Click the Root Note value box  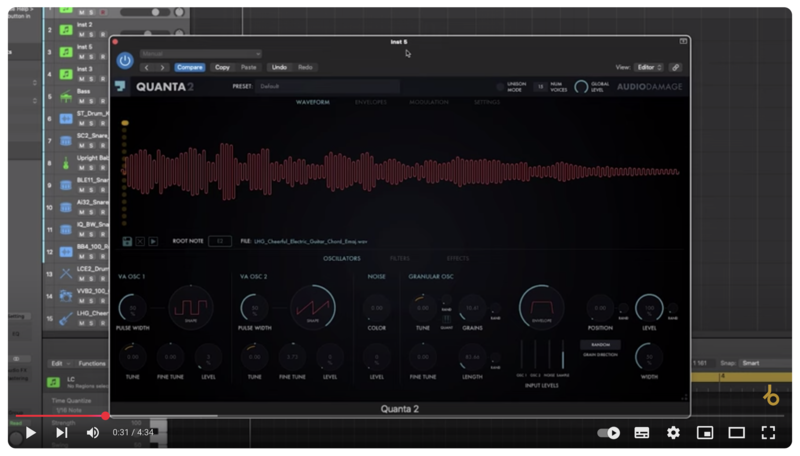click(x=220, y=241)
